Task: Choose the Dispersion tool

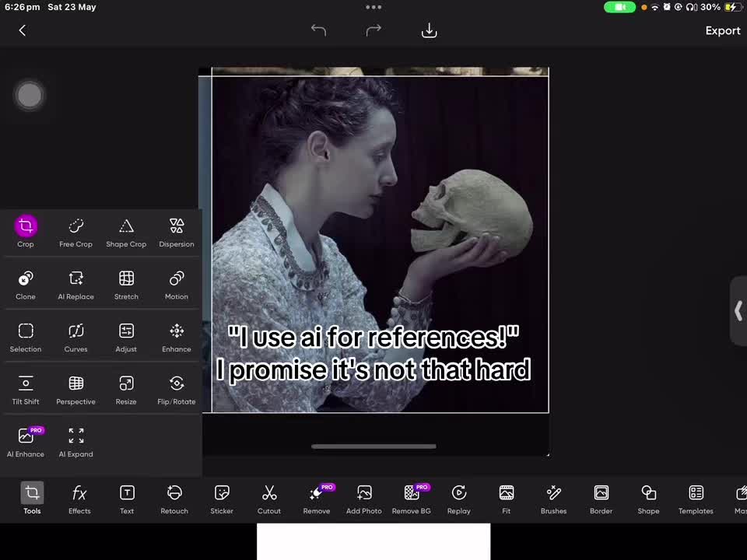Action: [177, 233]
